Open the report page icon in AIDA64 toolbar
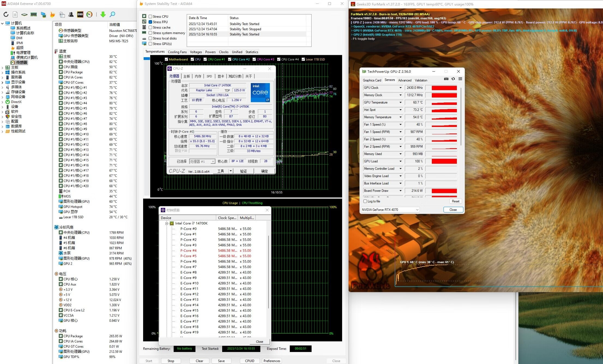Screen dimensions: 603x364 click(15, 14)
